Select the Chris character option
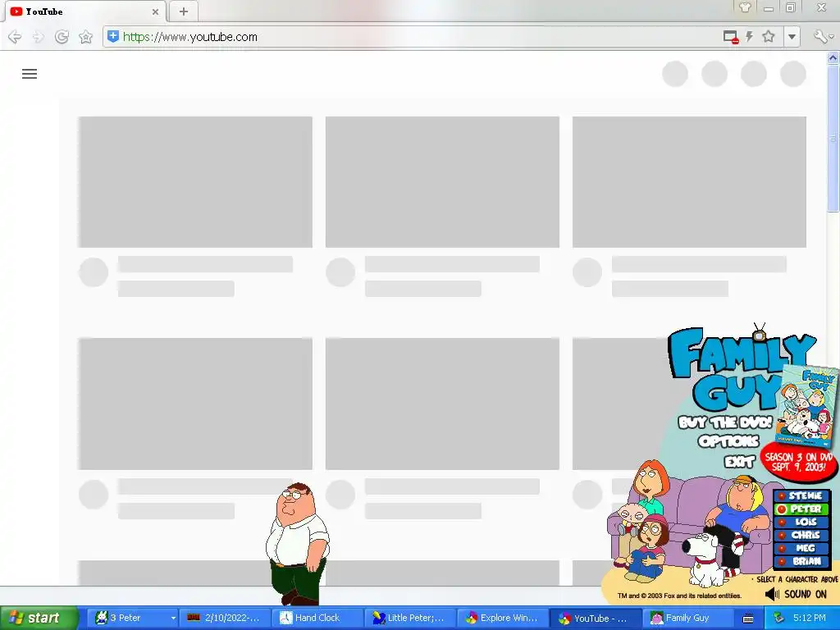The height and width of the screenshot is (630, 840). pyautogui.click(x=801, y=535)
